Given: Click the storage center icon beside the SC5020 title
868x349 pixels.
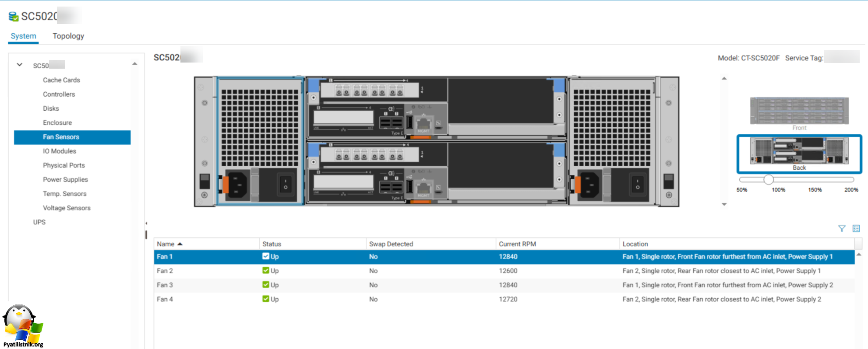Looking at the screenshot, I should 14,17.
